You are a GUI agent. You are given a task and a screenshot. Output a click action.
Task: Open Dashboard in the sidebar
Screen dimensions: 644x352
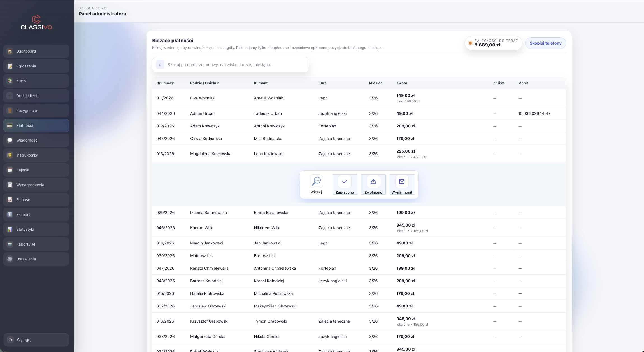(36, 51)
